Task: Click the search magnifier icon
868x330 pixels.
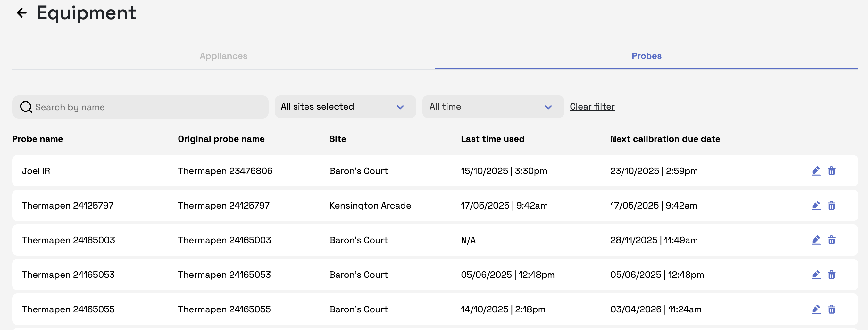Action: tap(26, 107)
